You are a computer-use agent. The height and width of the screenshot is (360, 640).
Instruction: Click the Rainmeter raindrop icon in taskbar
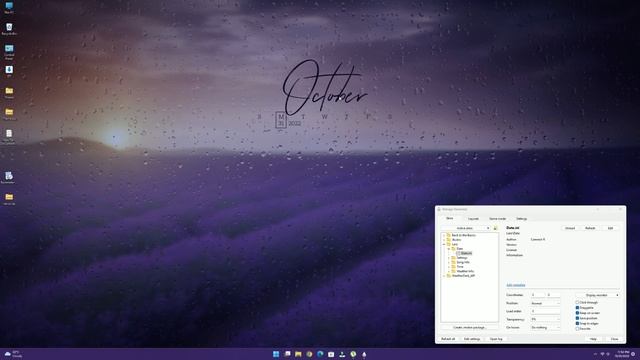364,354
